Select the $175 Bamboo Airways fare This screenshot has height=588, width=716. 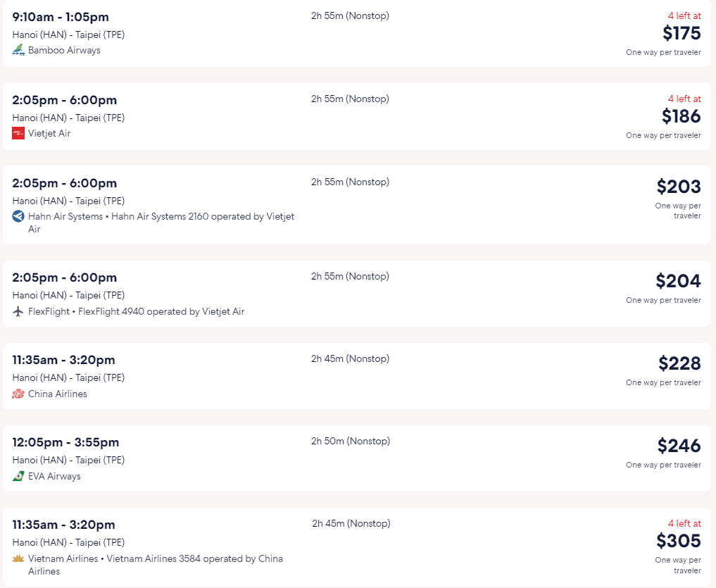pyautogui.click(x=682, y=33)
